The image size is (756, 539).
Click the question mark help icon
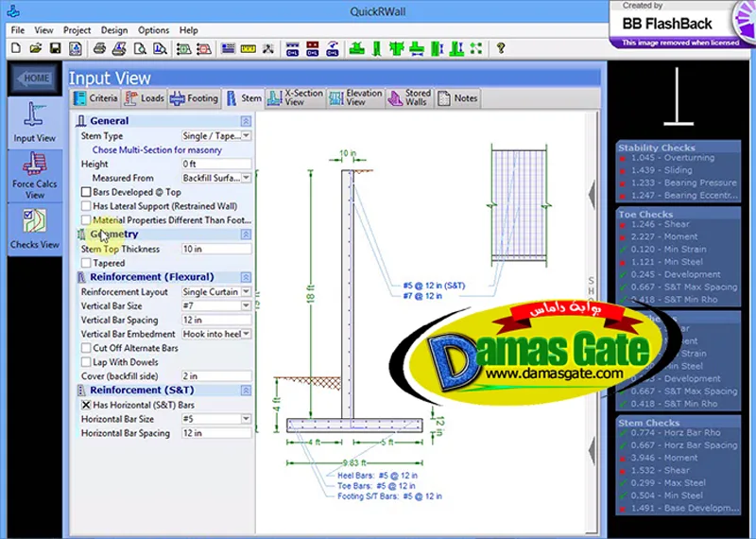click(x=501, y=48)
